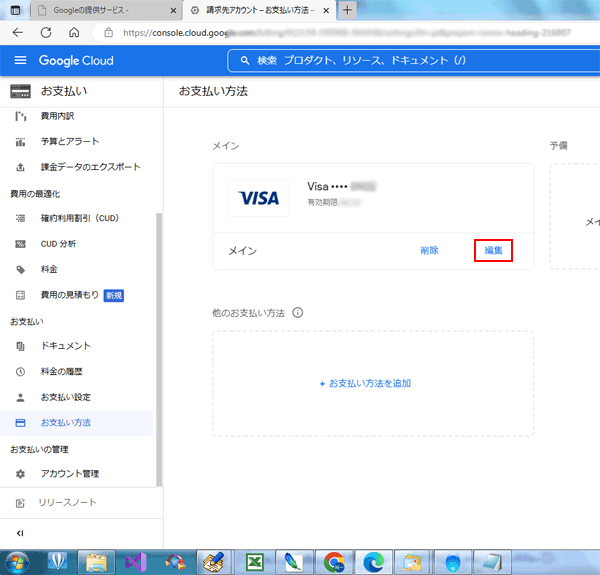Image resolution: width=600 pixels, height=575 pixels.
Task: Open 確約利用割引 (CUD) in the sidebar
Action: pos(80,218)
